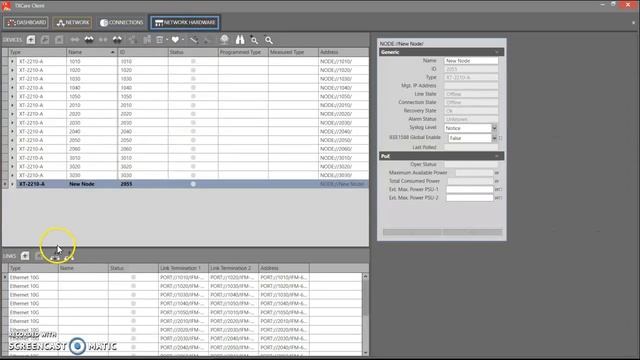The width and height of the screenshot is (640, 360).
Task: Click the second magnifier zoom icon
Action: (x=269, y=40)
